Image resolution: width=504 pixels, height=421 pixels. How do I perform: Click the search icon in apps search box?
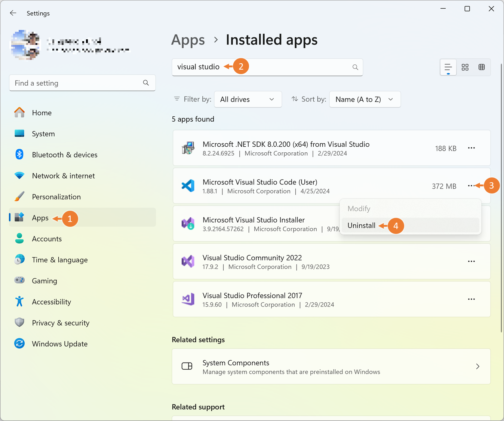[x=355, y=67]
